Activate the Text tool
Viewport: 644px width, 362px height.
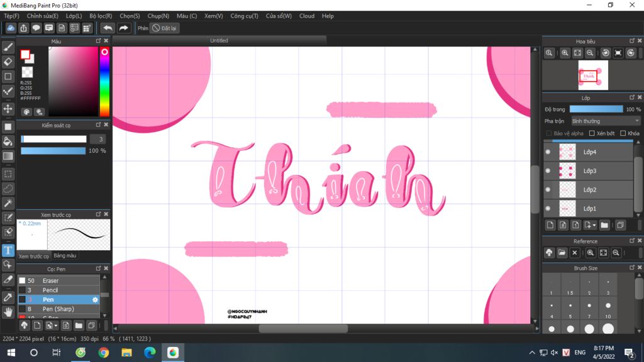8,250
